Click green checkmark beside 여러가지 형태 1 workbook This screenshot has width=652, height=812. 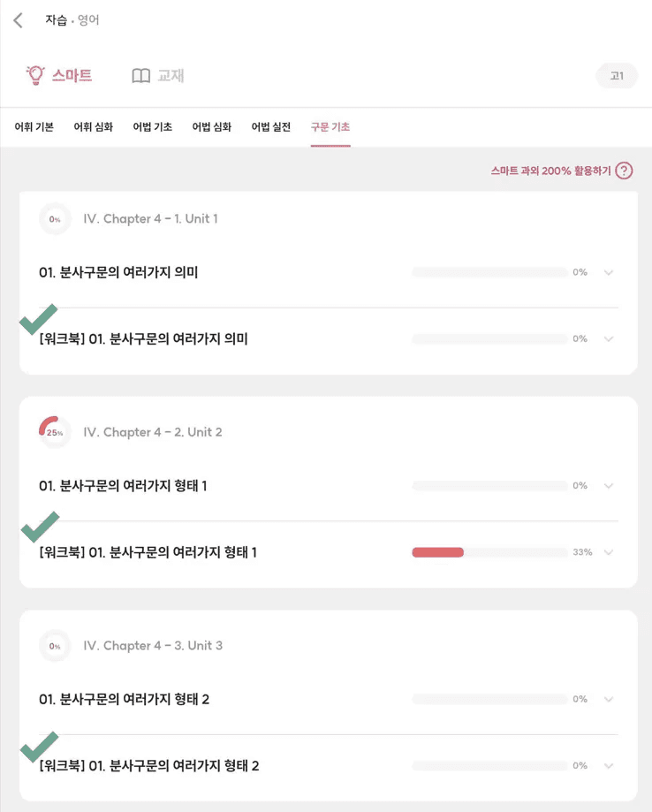39,527
